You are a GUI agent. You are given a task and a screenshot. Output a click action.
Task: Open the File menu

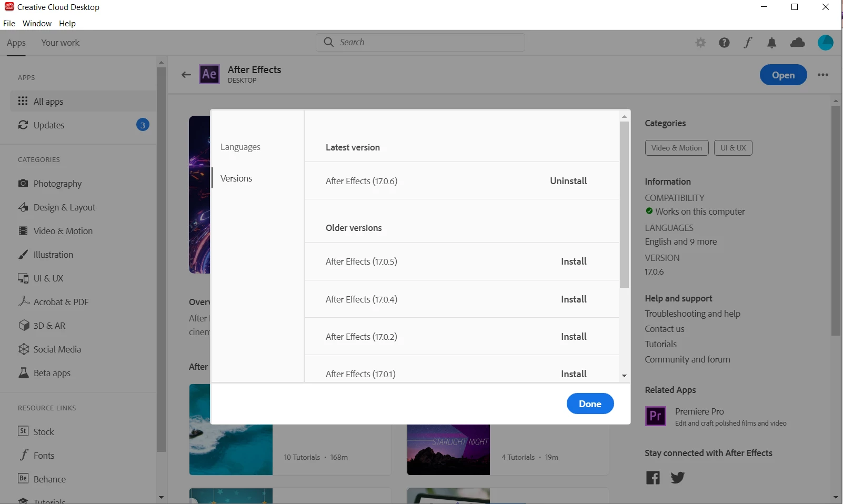(x=9, y=23)
